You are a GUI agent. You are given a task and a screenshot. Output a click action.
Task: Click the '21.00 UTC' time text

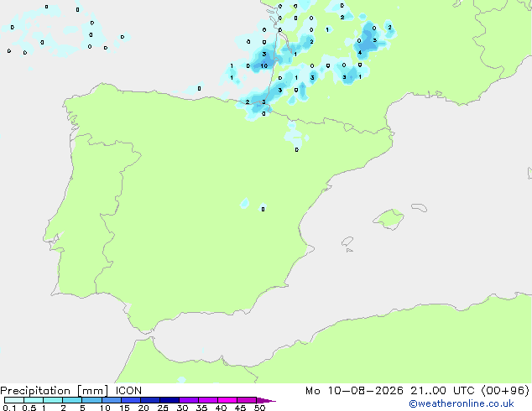442,391
